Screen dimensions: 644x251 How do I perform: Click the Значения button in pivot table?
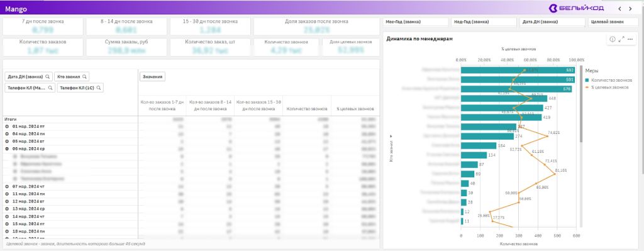(x=153, y=76)
